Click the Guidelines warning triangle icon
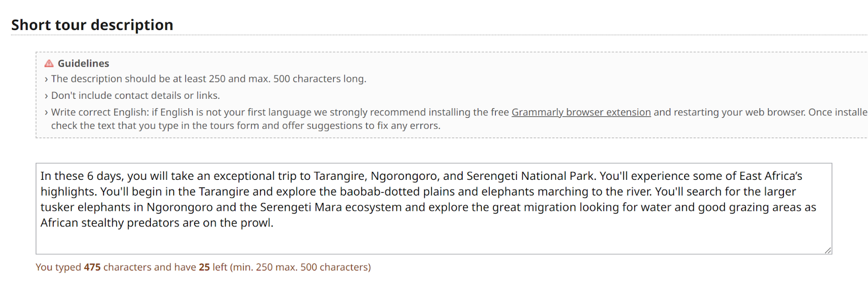Viewport: 868px width, 296px height. click(x=49, y=64)
